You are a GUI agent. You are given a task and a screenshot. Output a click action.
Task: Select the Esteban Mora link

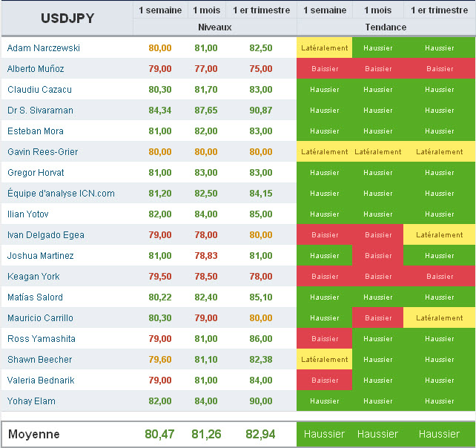point(36,131)
